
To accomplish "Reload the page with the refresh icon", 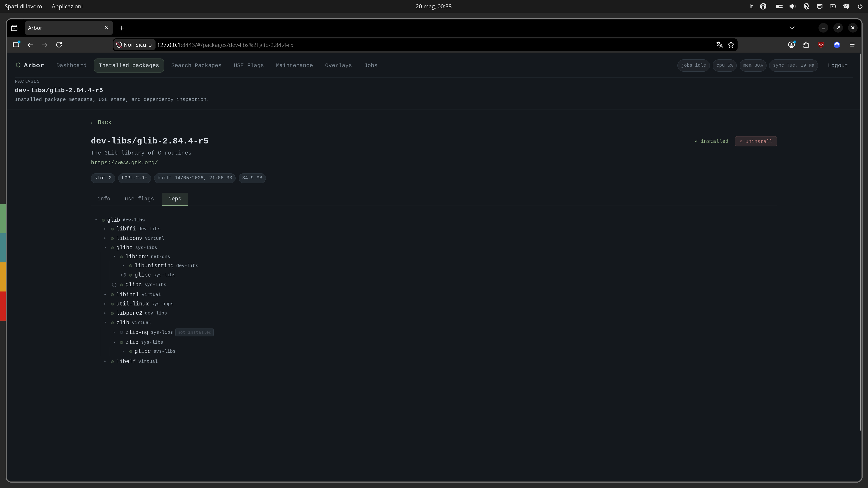I will [59, 45].
